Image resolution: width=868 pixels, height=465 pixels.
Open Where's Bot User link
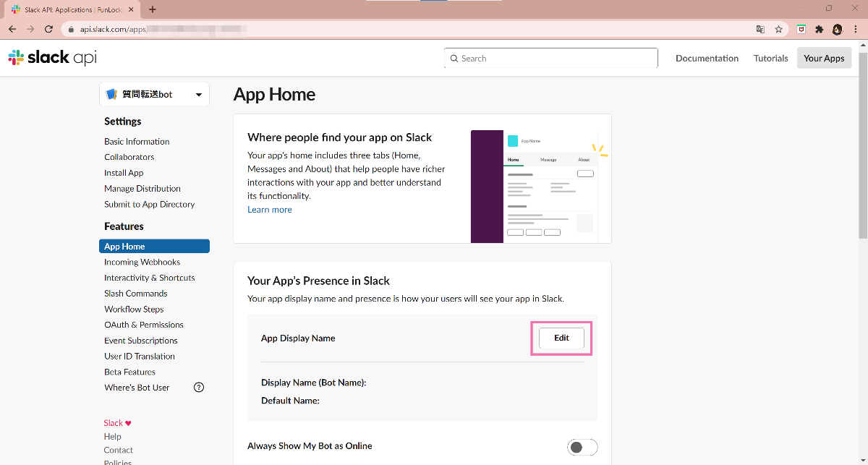tap(137, 388)
